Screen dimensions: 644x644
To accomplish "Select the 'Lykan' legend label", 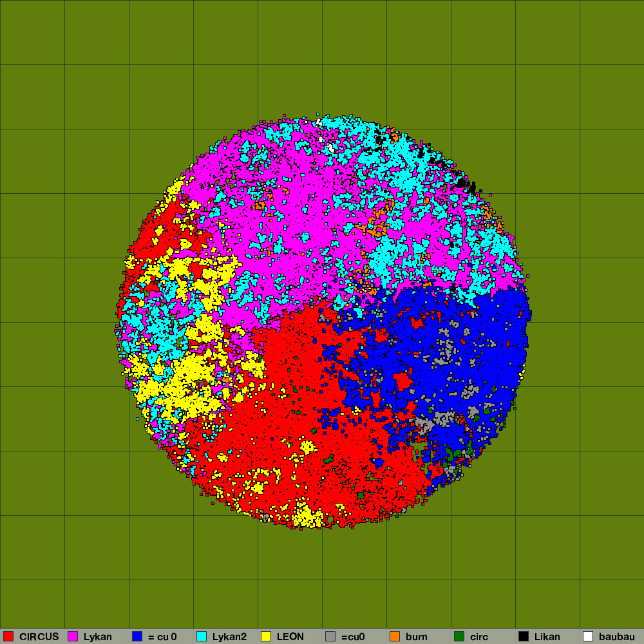I will point(98,637).
